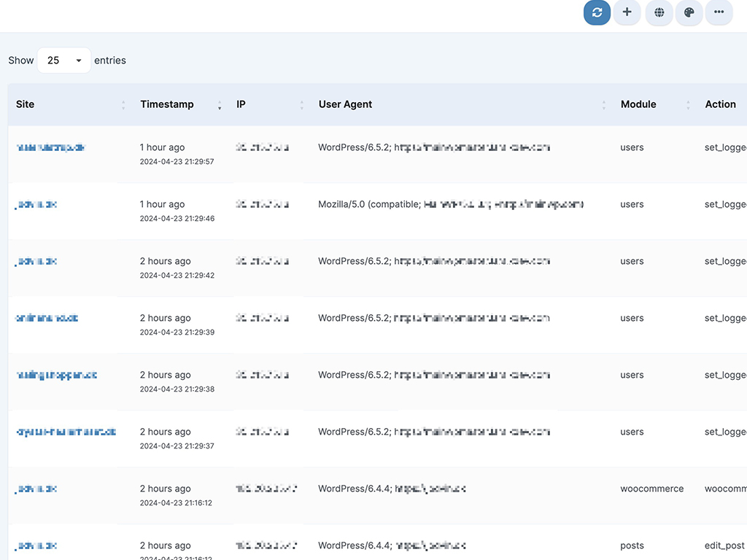
Task: Open the more options ellipsis menu
Action: coord(719,12)
